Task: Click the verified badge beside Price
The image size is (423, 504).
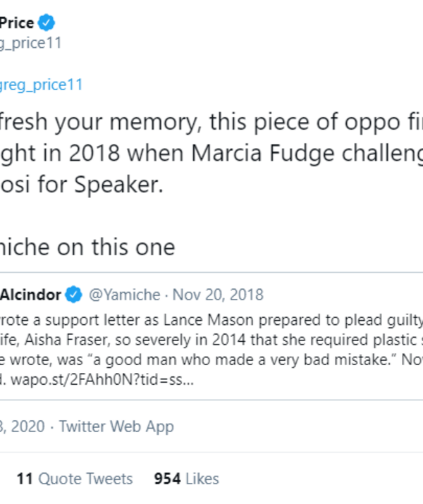Action: click(x=45, y=23)
